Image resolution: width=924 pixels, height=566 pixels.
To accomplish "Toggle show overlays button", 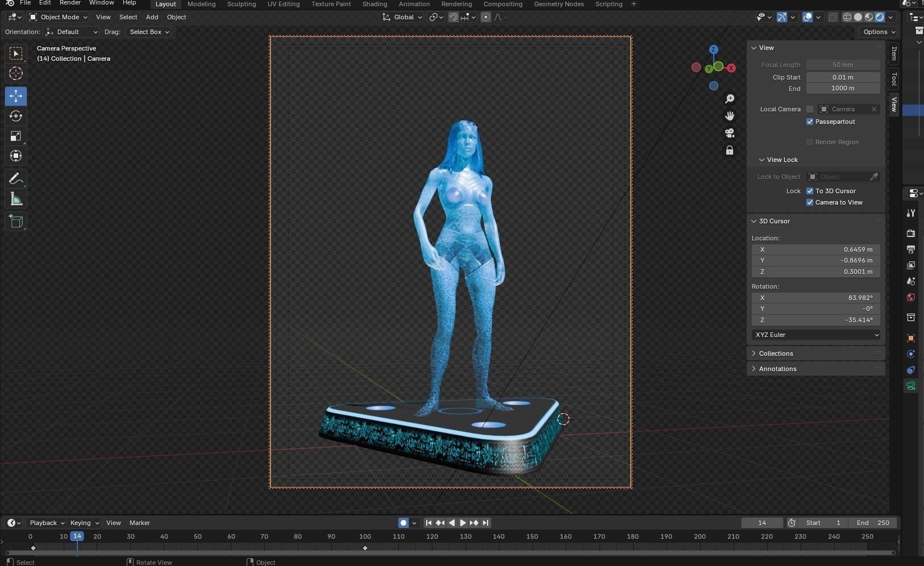I will click(x=808, y=17).
